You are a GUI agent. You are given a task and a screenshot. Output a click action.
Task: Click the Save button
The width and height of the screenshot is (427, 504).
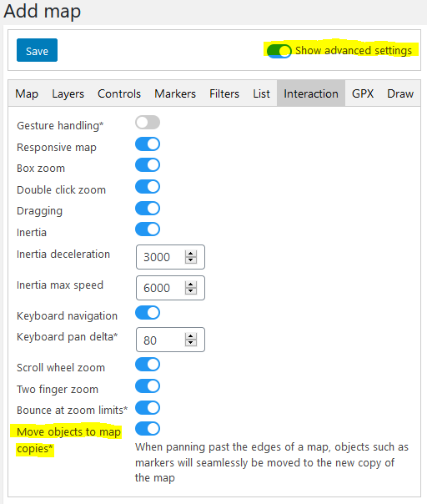click(x=37, y=50)
